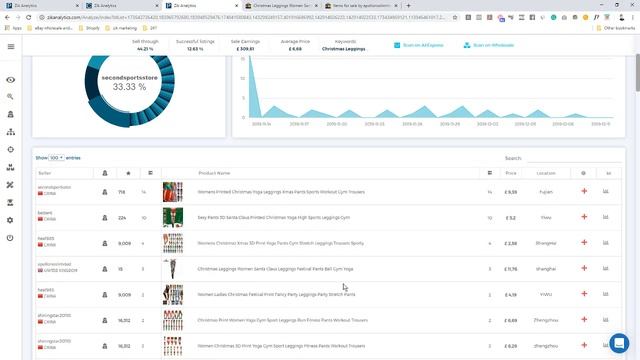The image size is (640, 360).
Task: Click the page vertical scrollbar
Action: point(637,73)
